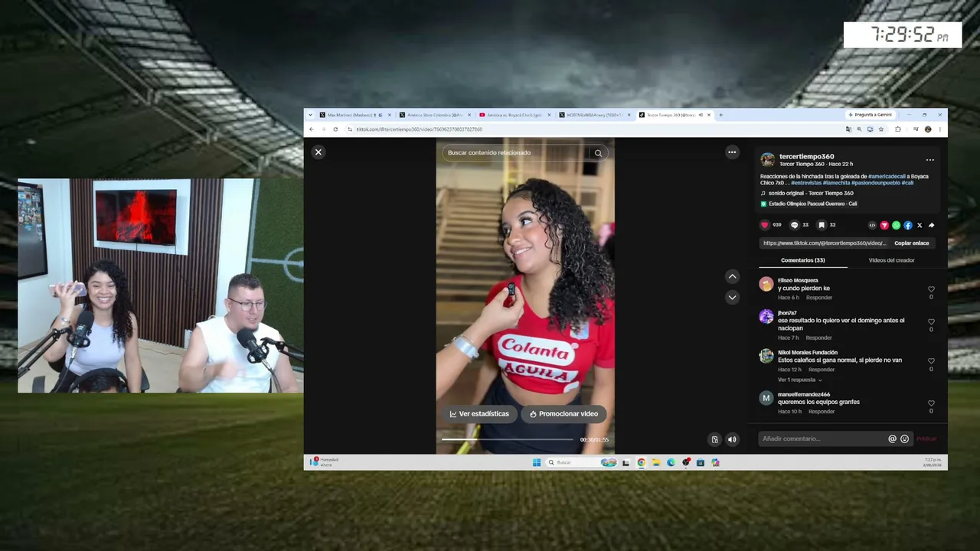Reload the page in the browser
Image resolution: width=980 pixels, height=551 pixels.
(x=335, y=129)
